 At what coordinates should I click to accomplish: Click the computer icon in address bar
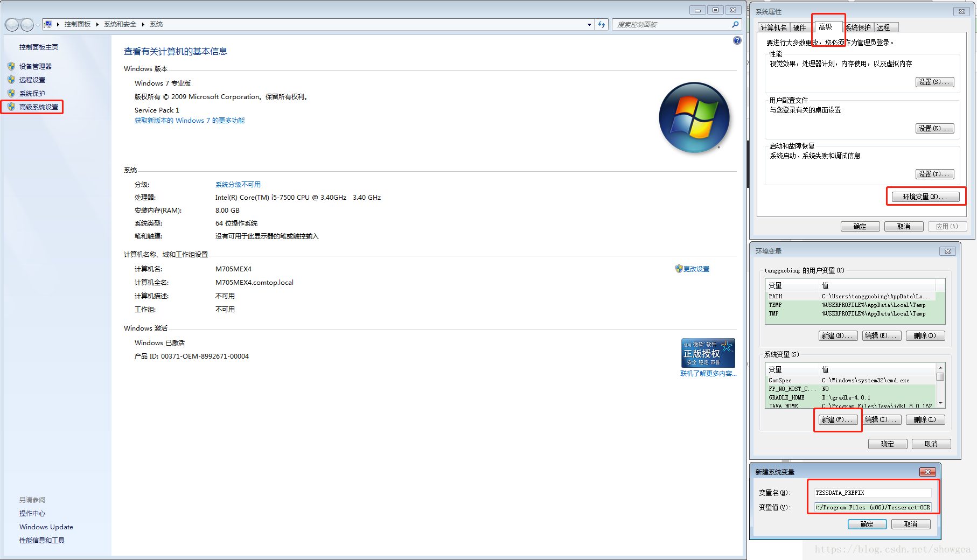pos(48,24)
